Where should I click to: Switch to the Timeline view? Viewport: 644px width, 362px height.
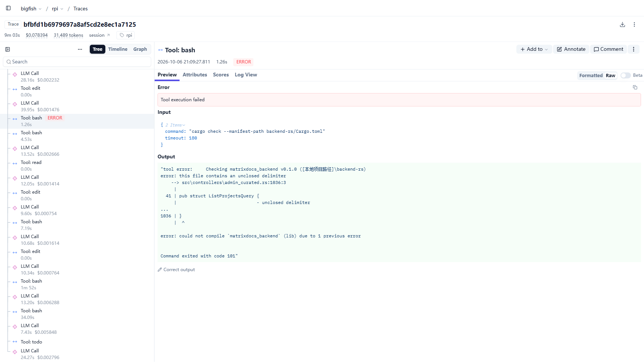pyautogui.click(x=118, y=49)
